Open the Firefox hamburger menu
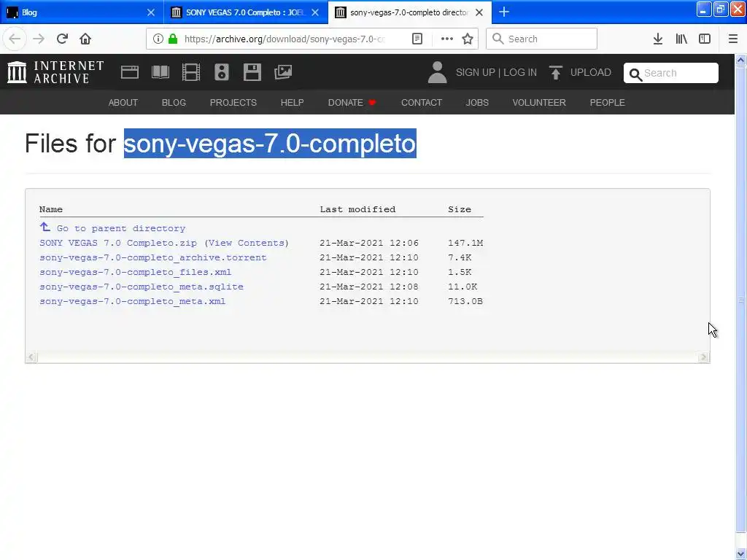The height and width of the screenshot is (560, 747). tap(733, 39)
